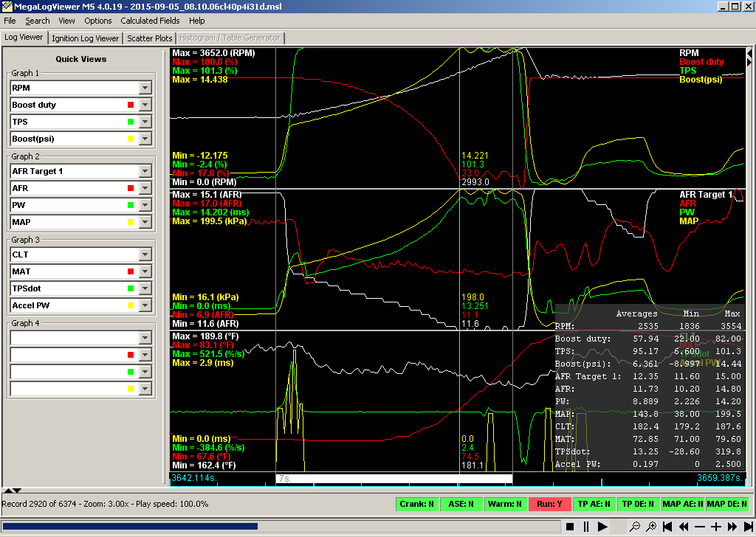The height and width of the screenshot is (537, 756).
Task: Expand the AFR Target 1 dropdown
Action: pyautogui.click(x=145, y=171)
